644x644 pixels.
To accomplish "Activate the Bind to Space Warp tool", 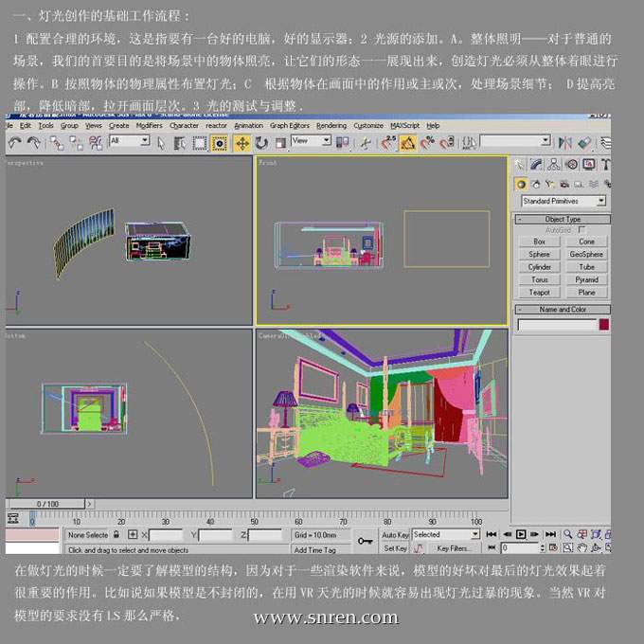I will [96, 143].
